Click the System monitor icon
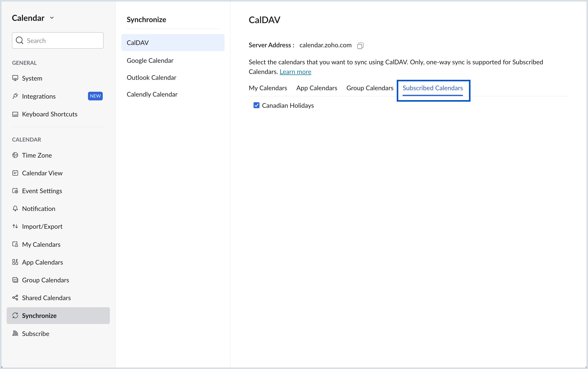Image resolution: width=588 pixels, height=369 pixels. tap(15, 78)
